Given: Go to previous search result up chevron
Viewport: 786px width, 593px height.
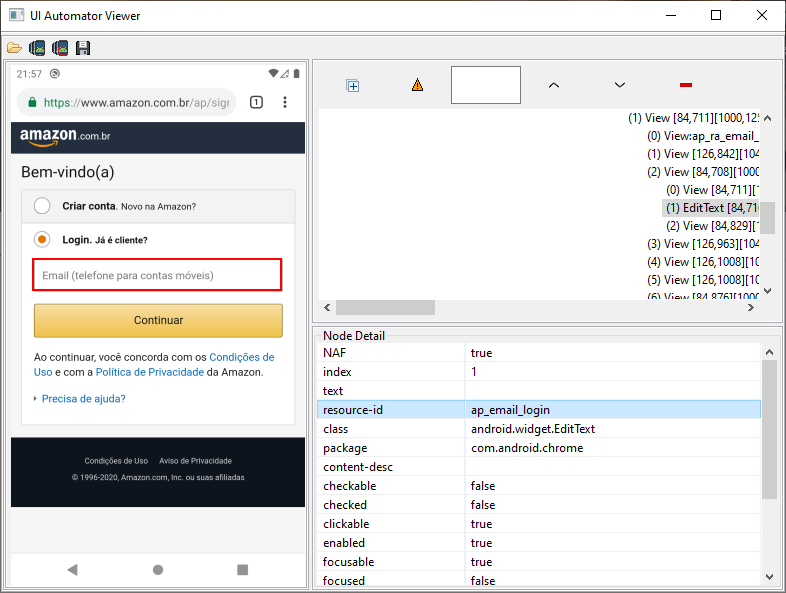Looking at the screenshot, I should tap(553, 85).
